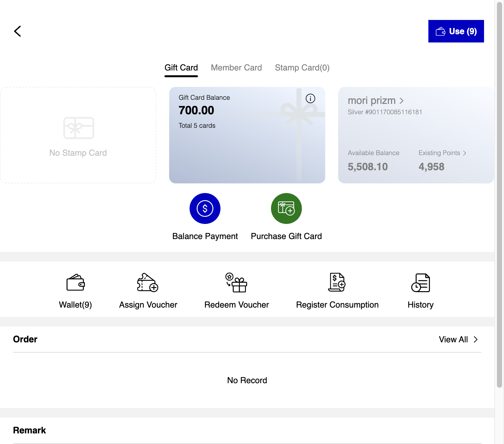The height and width of the screenshot is (444, 504).
Task: Click existing points value 4,958
Action: pos(432,167)
